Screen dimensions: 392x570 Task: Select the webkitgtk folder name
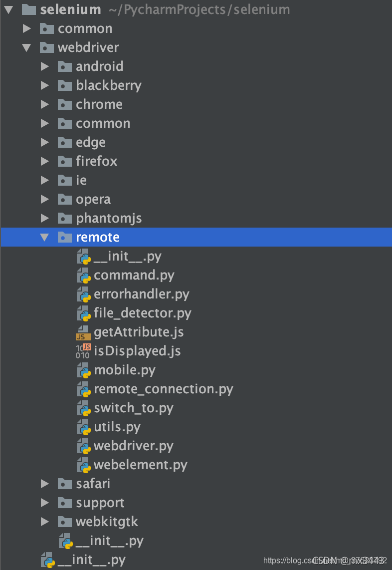point(107,522)
